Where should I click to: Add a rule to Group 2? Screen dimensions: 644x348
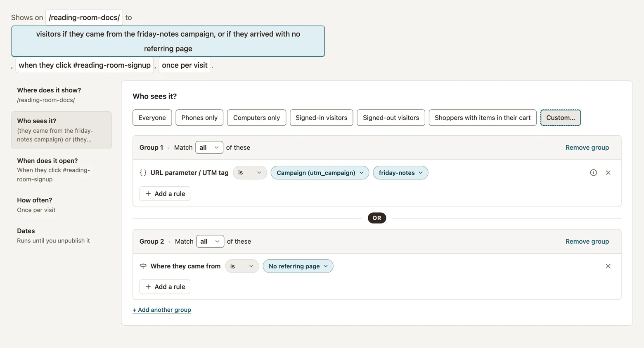pyautogui.click(x=165, y=287)
